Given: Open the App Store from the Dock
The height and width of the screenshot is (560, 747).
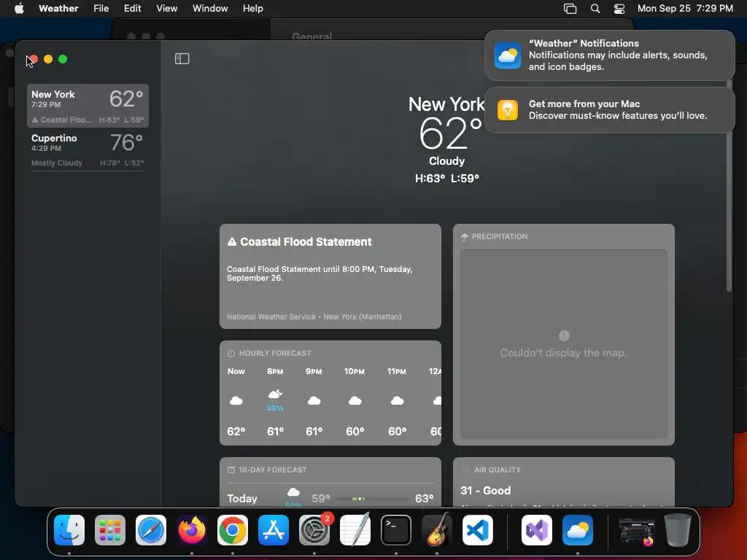Looking at the screenshot, I should click(x=274, y=530).
